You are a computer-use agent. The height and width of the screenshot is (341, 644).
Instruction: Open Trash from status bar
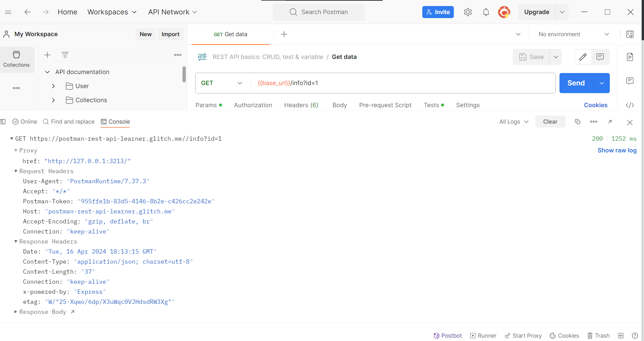(598, 336)
